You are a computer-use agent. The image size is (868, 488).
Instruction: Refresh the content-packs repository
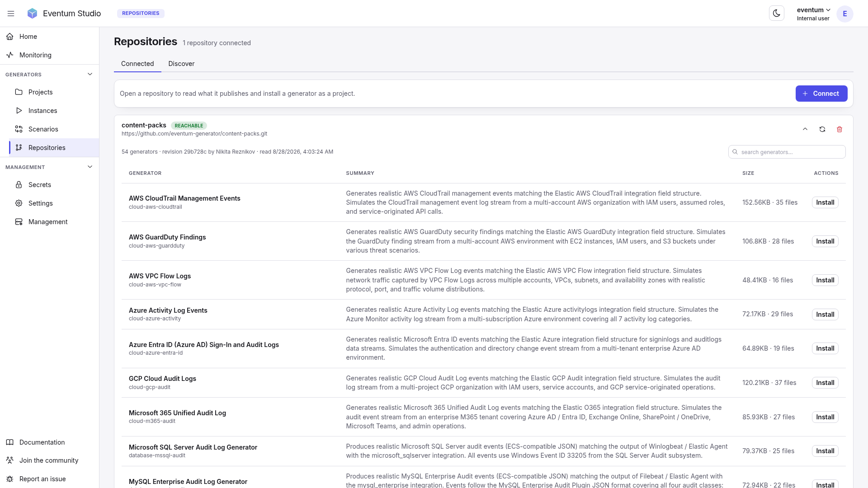pyautogui.click(x=822, y=129)
